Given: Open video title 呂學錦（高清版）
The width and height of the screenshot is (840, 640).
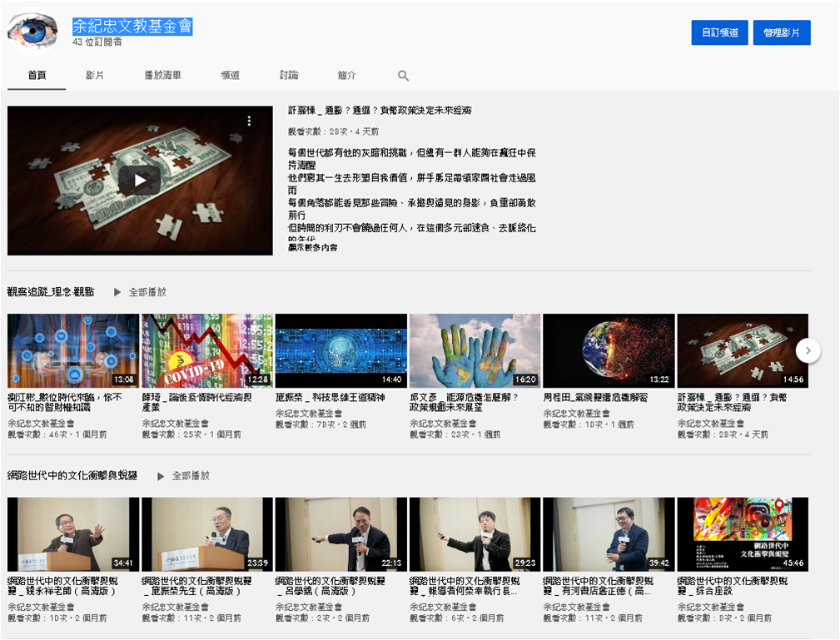Looking at the screenshot, I should point(331,586).
